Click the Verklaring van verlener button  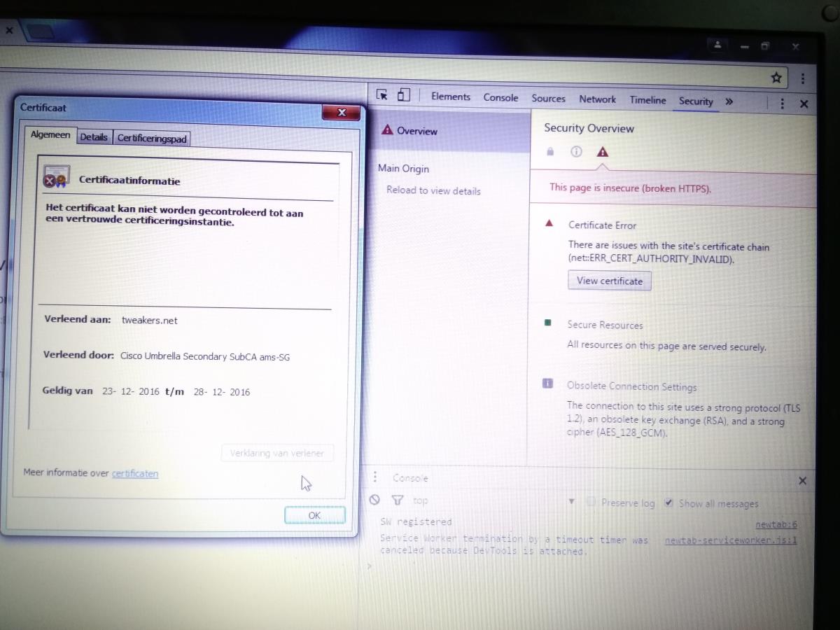click(277, 453)
